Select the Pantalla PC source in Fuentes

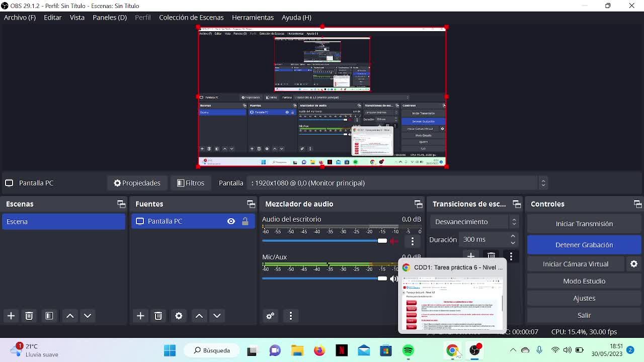click(x=194, y=221)
